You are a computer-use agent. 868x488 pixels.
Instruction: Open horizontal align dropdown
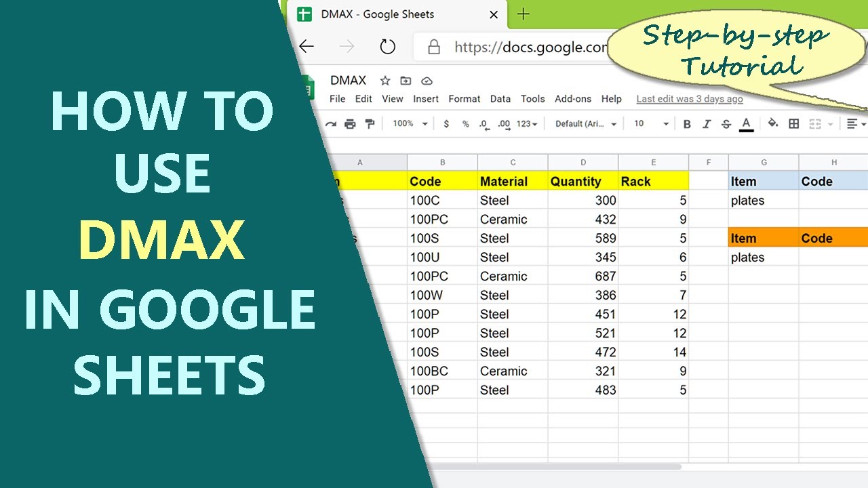856,124
